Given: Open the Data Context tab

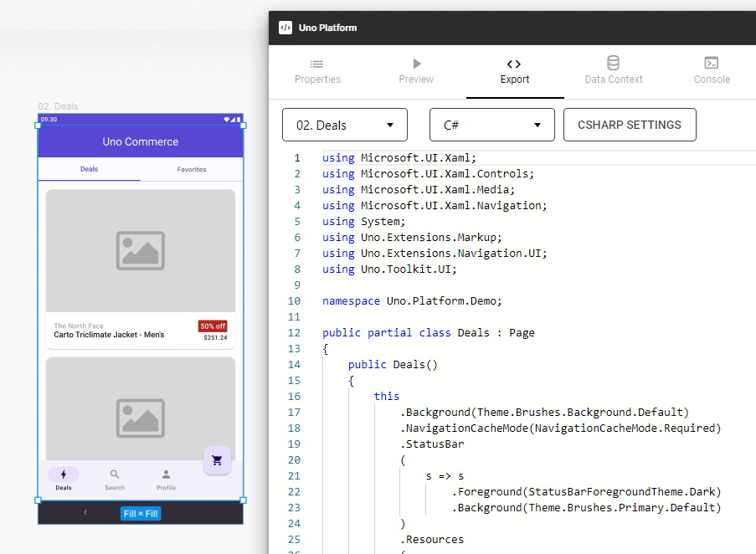Looking at the screenshot, I should (613, 71).
